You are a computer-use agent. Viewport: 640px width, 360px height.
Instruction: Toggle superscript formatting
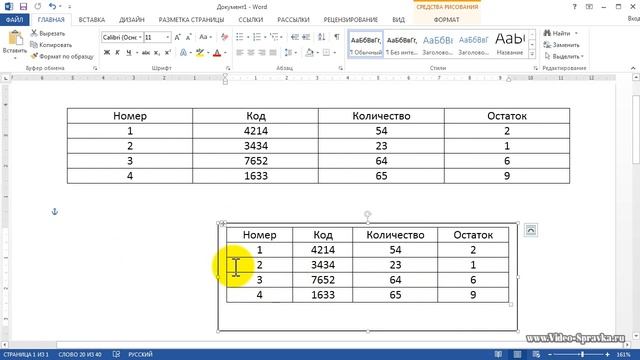coord(168,53)
